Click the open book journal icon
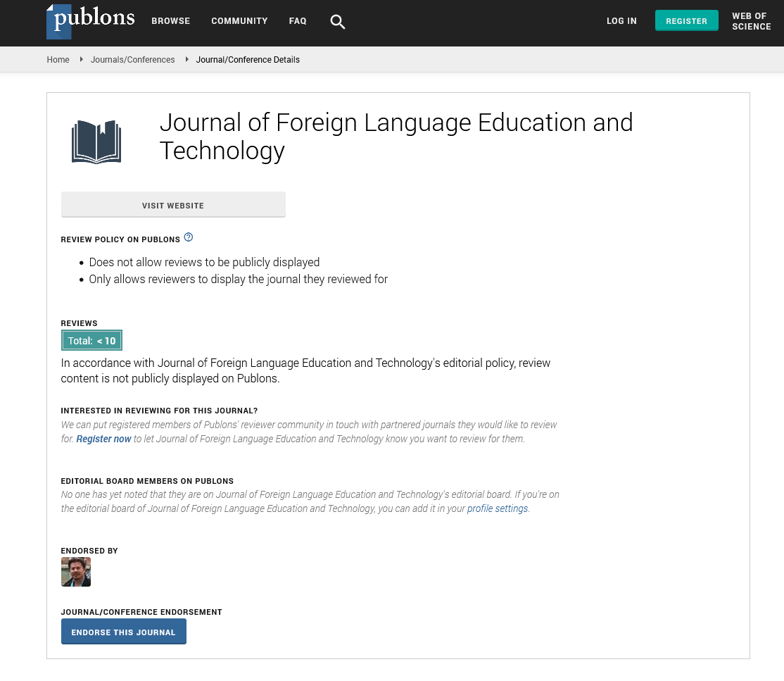Image resolution: width=784 pixels, height=681 pixels. [96, 142]
